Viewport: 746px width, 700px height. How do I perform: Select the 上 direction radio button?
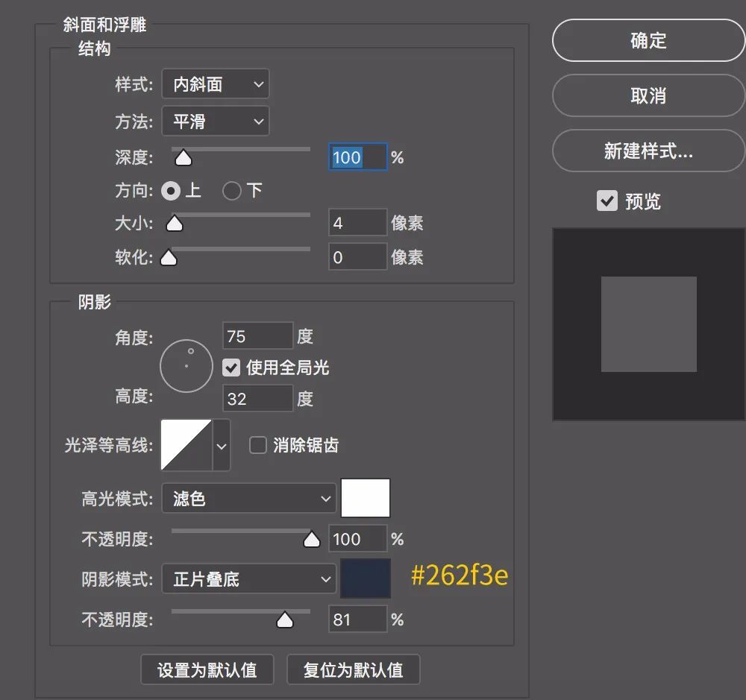pyautogui.click(x=171, y=191)
